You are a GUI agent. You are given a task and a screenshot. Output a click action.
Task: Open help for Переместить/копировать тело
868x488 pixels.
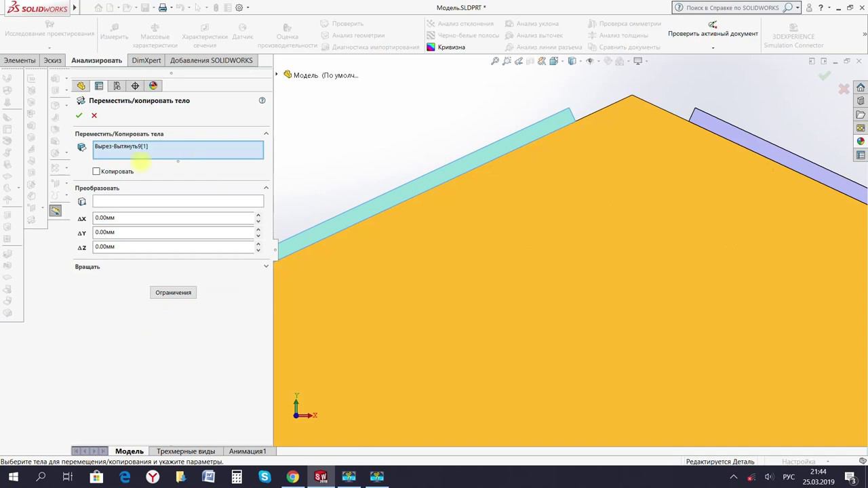(262, 100)
